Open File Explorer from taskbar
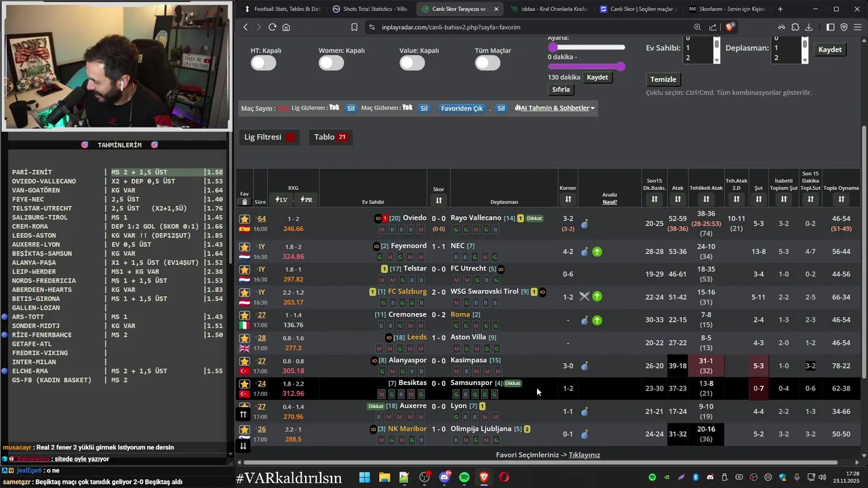The image size is (868, 488). tap(384, 477)
